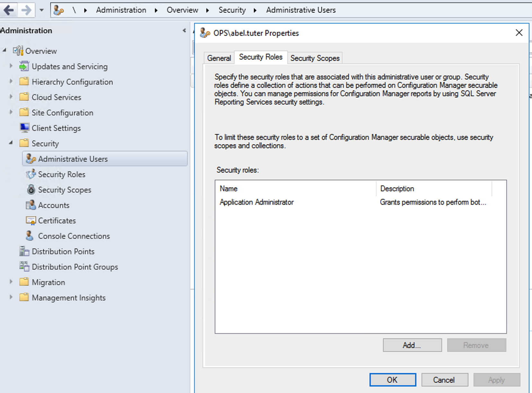The height and width of the screenshot is (393, 532).
Task: Close the abel.tuter Properties dialog
Action: pyautogui.click(x=519, y=32)
